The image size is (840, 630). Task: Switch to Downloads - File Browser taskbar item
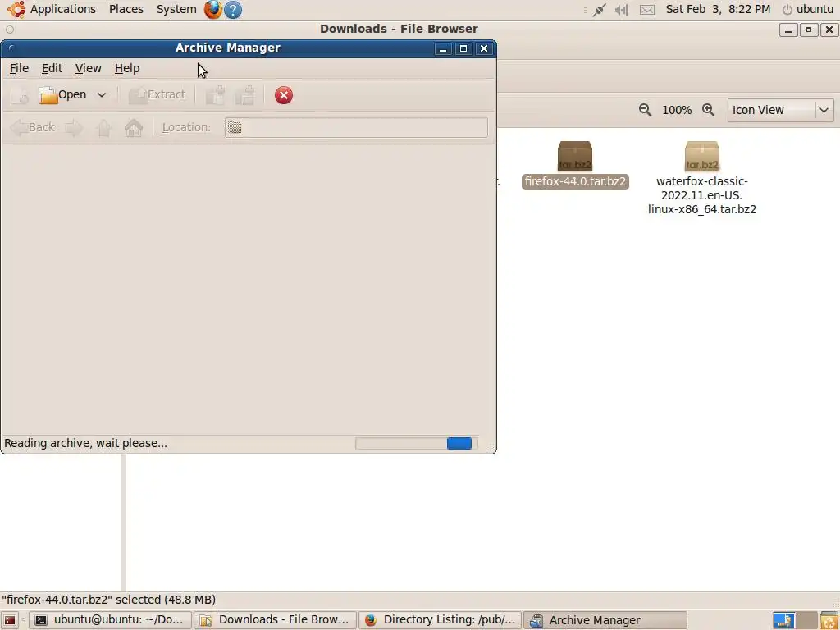[x=276, y=620]
